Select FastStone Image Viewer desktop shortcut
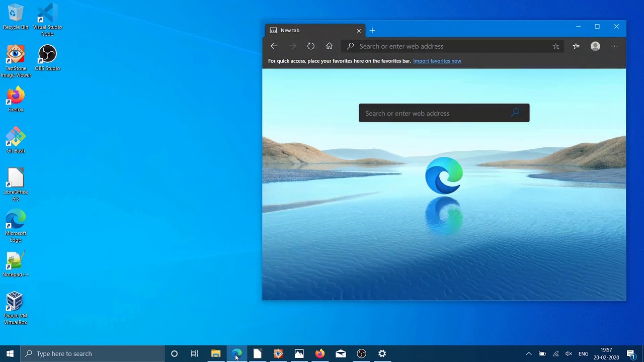This screenshot has width=644, height=362. coord(16,61)
